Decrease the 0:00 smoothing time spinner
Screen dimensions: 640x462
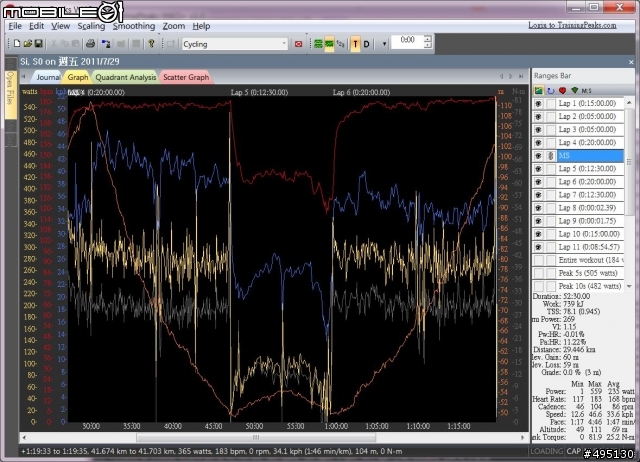point(427,45)
